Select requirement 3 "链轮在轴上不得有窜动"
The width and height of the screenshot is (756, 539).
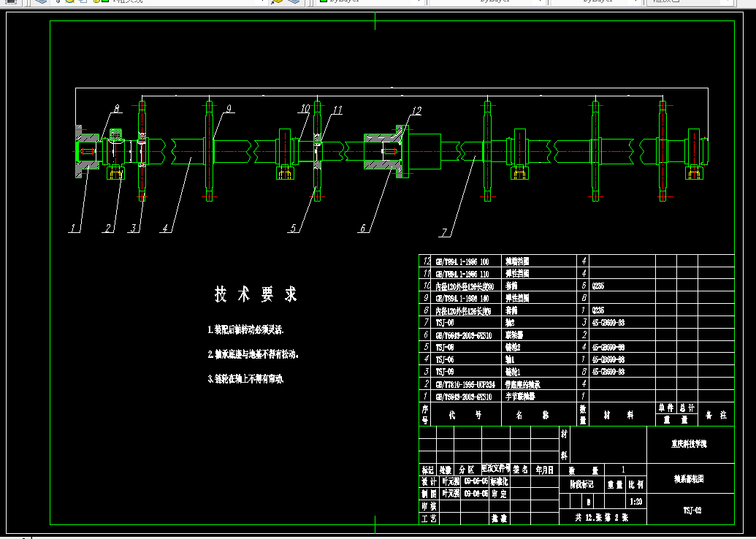[246, 379]
